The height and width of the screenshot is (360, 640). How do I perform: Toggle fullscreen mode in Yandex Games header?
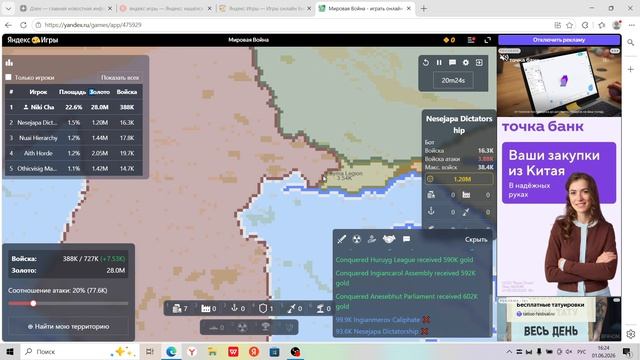[487, 40]
